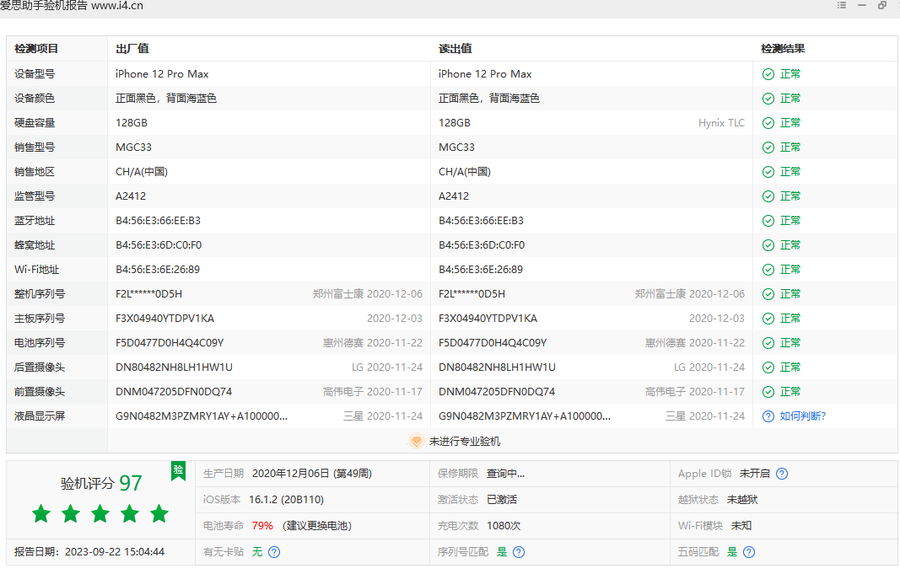Select read-out LCD serial G9N0482M3PZMRY1AY+A100000...
Image resolution: width=900 pixels, height=574 pixels.
(525, 416)
